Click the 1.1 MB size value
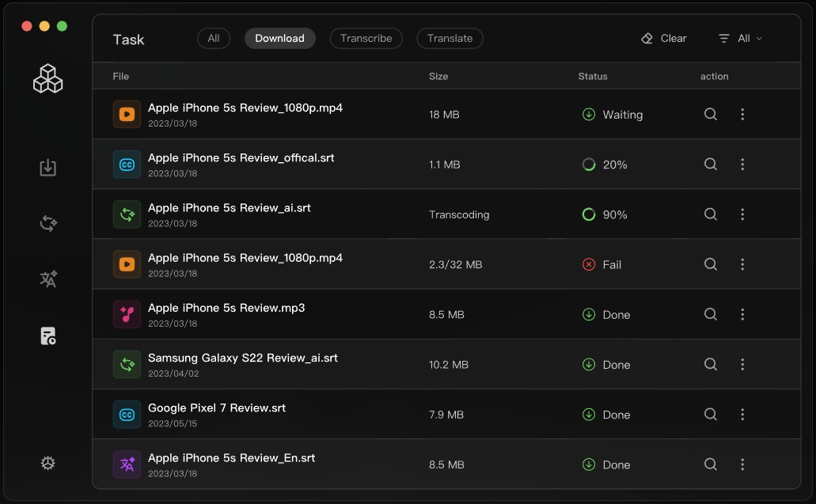The image size is (816, 504). (x=445, y=165)
